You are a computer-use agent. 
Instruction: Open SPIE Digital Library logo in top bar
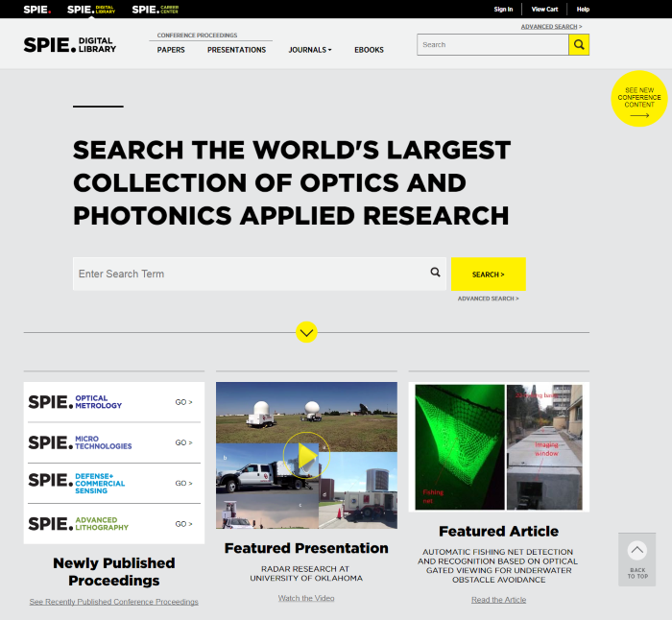[91, 10]
